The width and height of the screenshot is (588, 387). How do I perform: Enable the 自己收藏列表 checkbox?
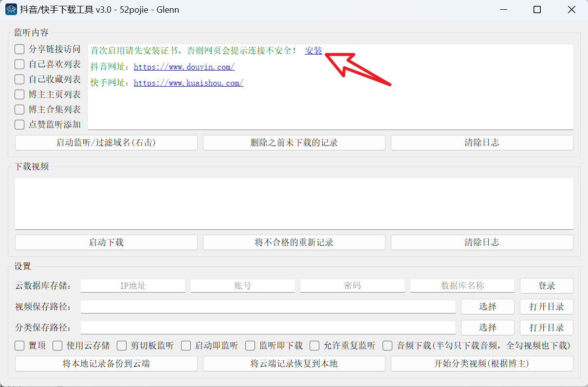[19, 79]
